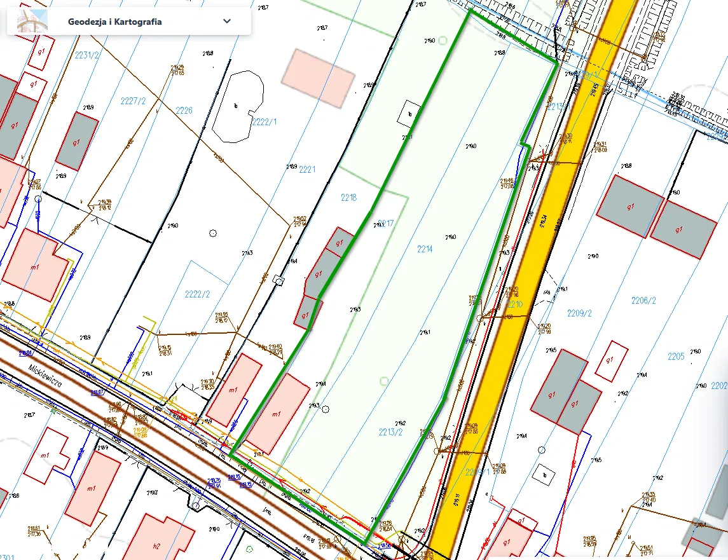The width and height of the screenshot is (728, 560).
Task: Select parcel 2221 label
Action: pos(307,170)
